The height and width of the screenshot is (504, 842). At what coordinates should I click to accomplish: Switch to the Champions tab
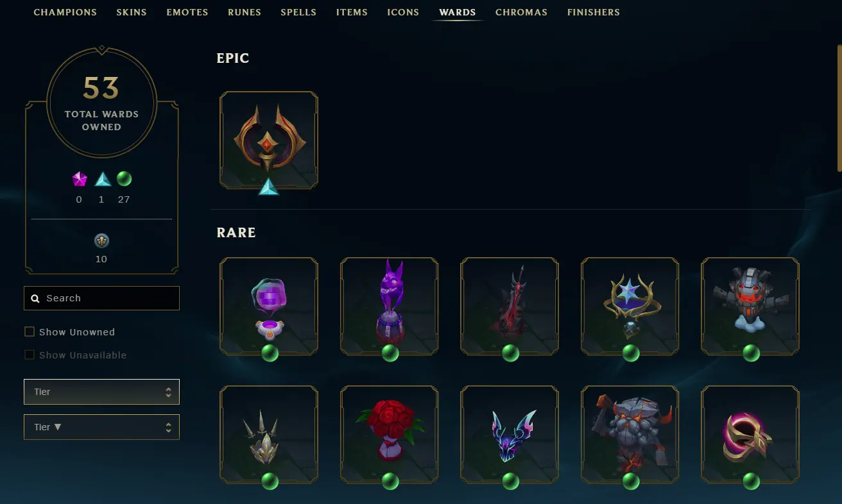coord(65,12)
